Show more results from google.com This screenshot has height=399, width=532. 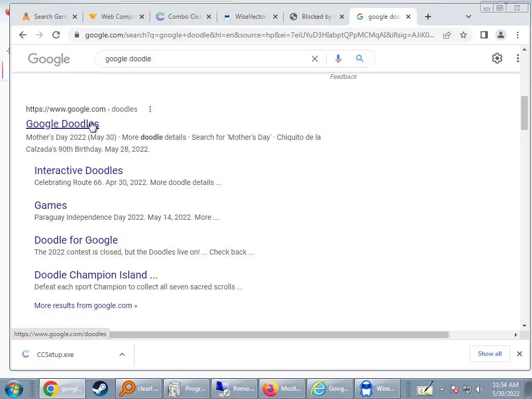pyautogui.click(x=86, y=305)
